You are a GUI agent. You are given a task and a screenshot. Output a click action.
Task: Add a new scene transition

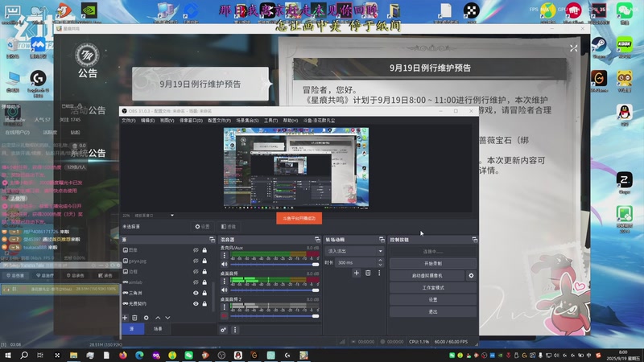(357, 273)
